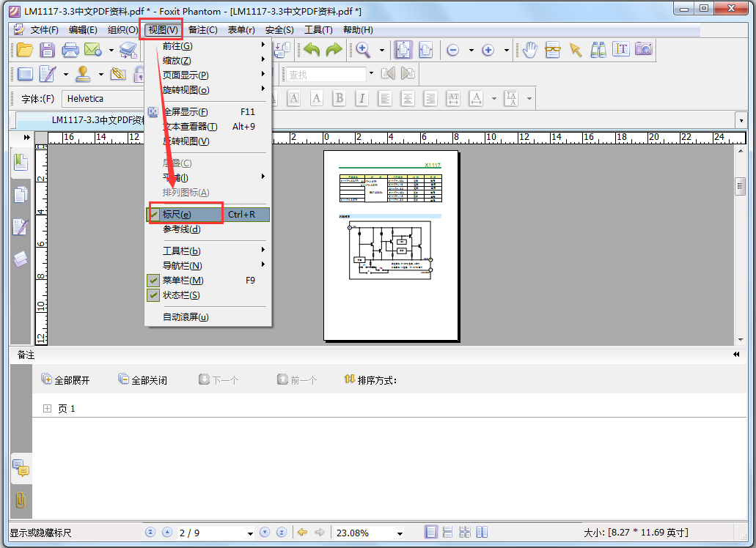Click the Snapshot camera icon
756x548 pixels.
pos(643,50)
